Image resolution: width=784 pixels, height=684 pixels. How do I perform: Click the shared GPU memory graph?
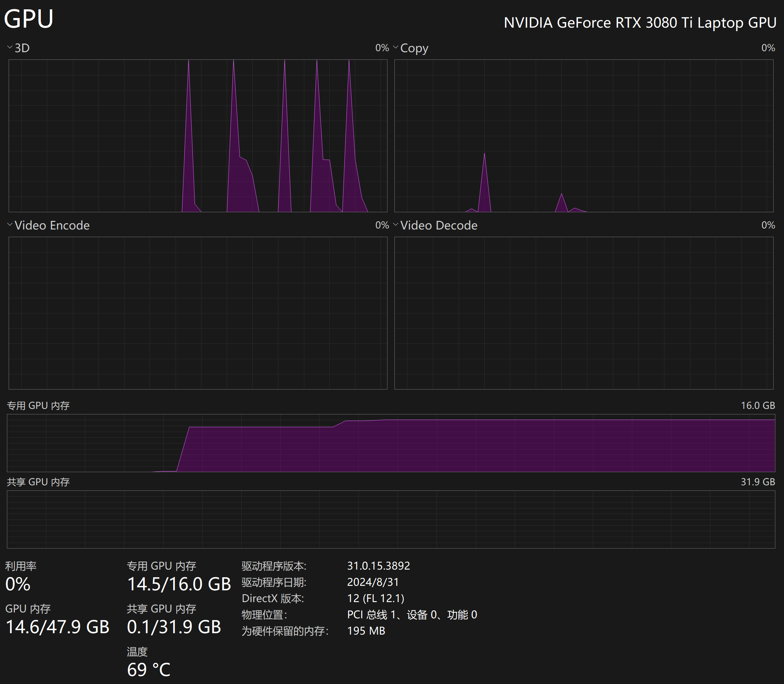pyautogui.click(x=391, y=519)
